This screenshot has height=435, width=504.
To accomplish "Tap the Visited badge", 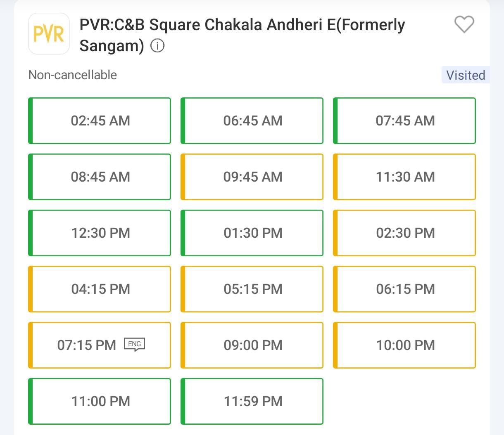I will [466, 75].
